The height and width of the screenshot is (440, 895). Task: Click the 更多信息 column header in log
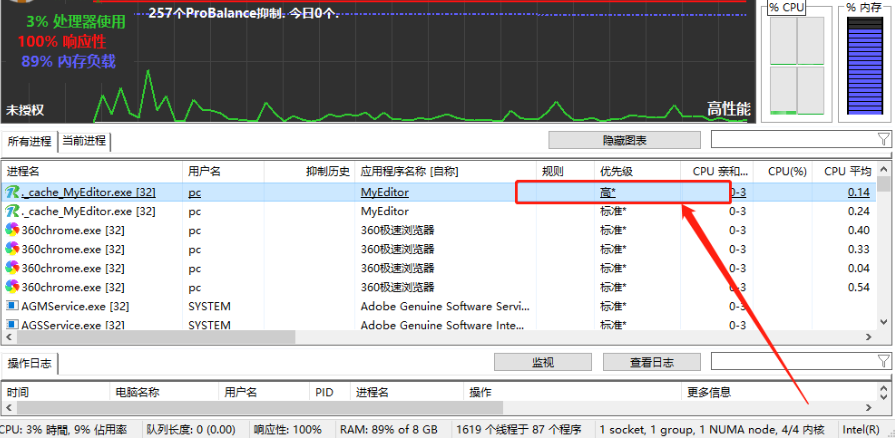pyautogui.click(x=779, y=392)
